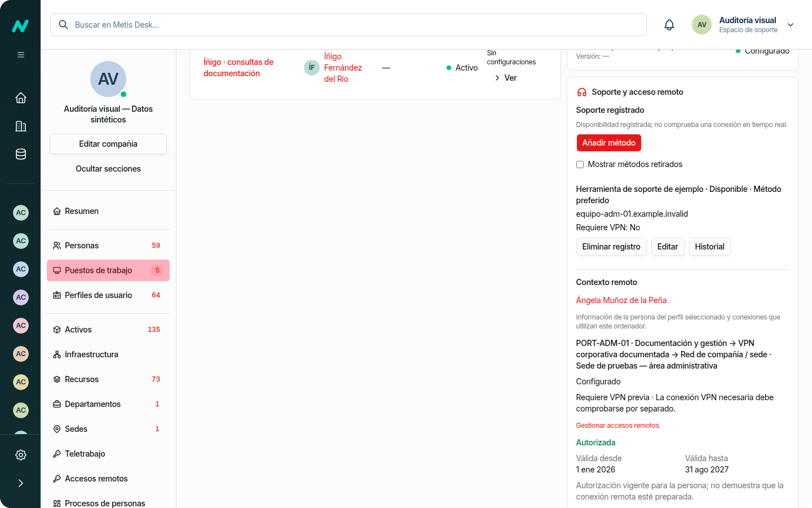The image size is (812, 508).
Task: Click the Añadir método button
Action: pyautogui.click(x=609, y=143)
